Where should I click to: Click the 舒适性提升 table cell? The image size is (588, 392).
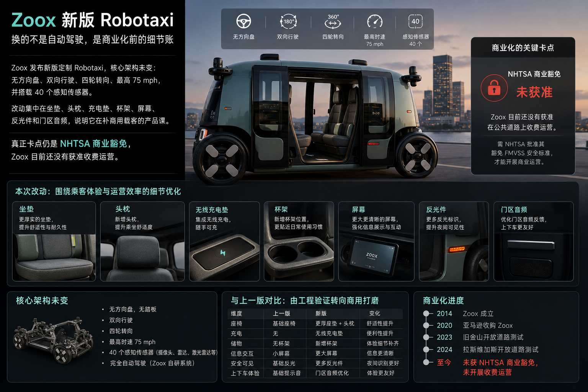380,323
